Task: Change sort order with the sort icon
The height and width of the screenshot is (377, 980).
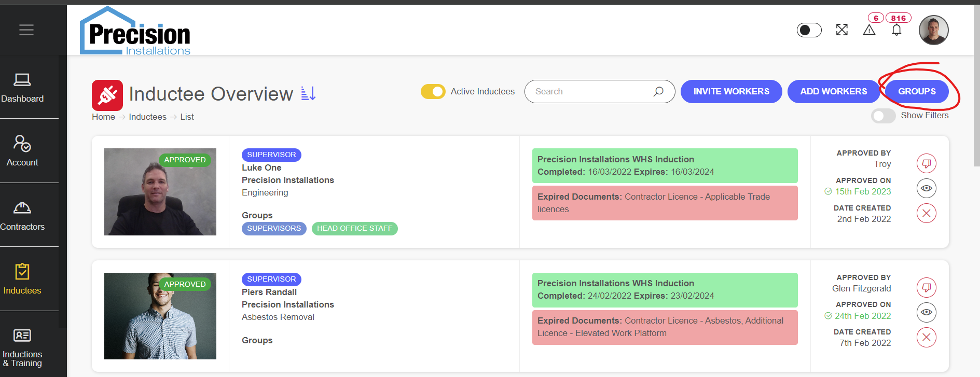Action: click(x=309, y=93)
